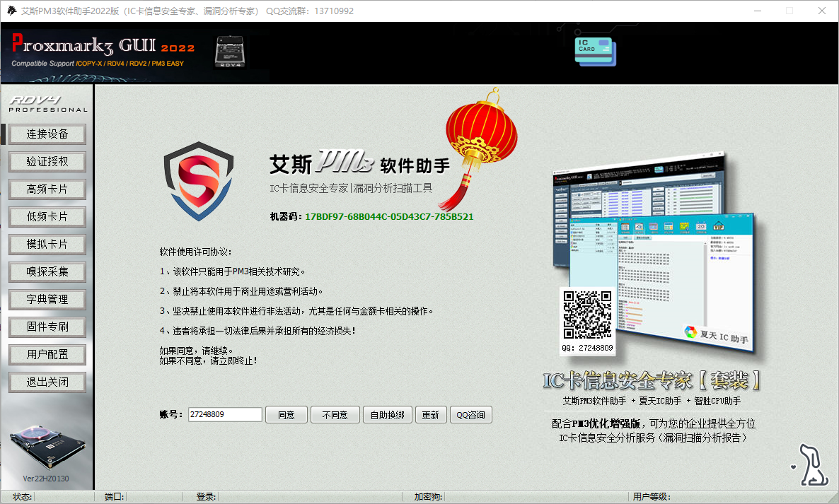The height and width of the screenshot is (504, 839).
Task: Click the 自助换绑 button
Action: [388, 415]
